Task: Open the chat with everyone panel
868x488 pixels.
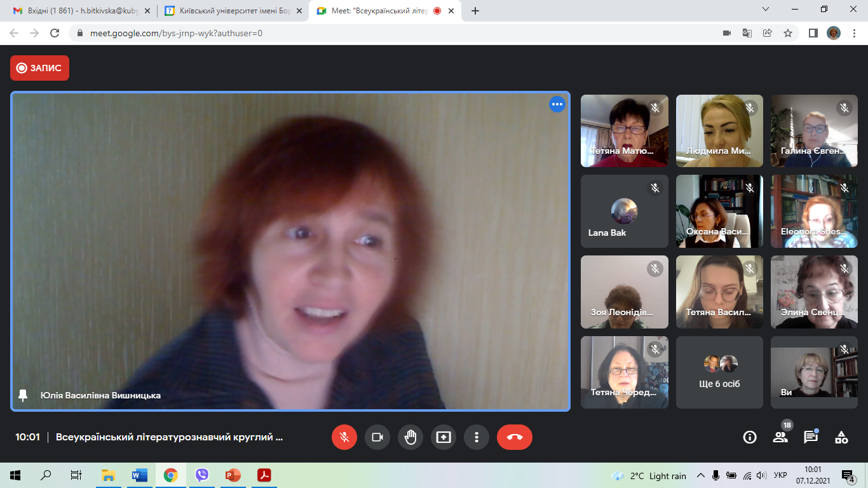Action: tap(811, 437)
